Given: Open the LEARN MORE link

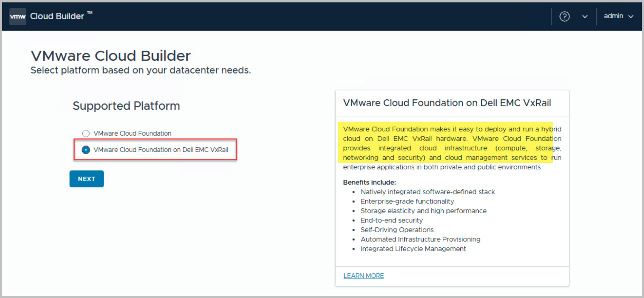Looking at the screenshot, I should pyautogui.click(x=364, y=276).
